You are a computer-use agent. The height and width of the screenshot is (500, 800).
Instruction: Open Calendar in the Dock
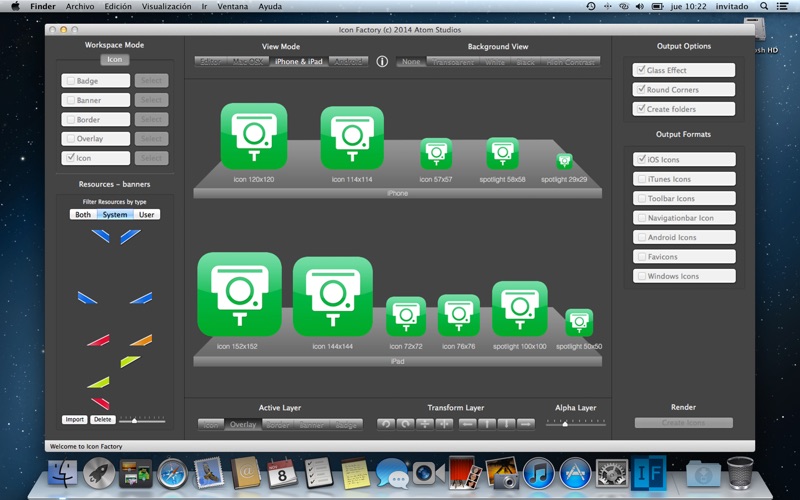283,473
